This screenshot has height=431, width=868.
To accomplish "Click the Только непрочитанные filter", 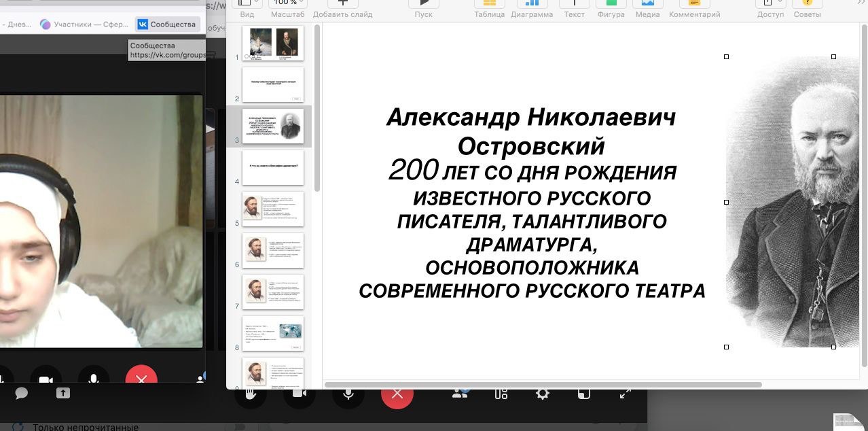I will click(86, 427).
